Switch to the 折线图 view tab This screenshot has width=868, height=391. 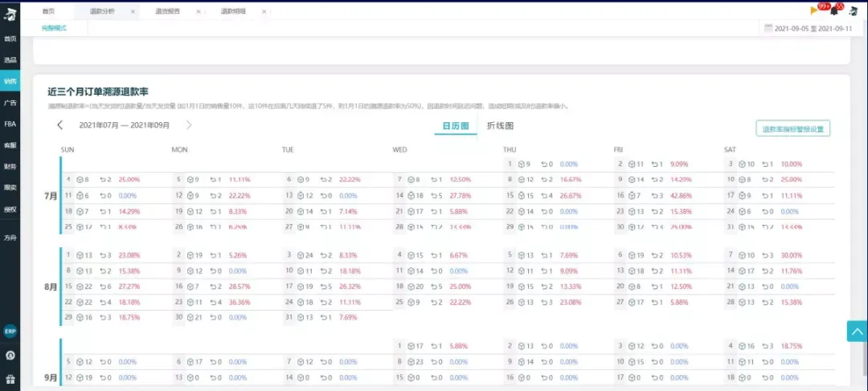tap(500, 125)
